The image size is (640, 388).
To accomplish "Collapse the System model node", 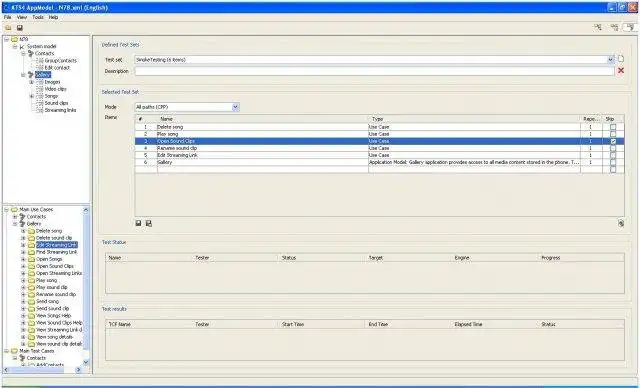I will tap(15, 47).
